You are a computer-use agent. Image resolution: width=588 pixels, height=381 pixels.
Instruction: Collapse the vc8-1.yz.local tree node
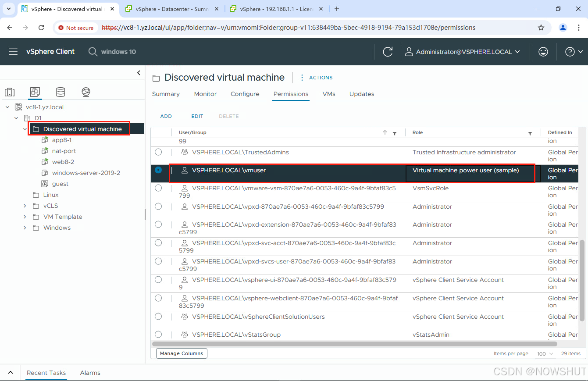pyautogui.click(x=7, y=107)
